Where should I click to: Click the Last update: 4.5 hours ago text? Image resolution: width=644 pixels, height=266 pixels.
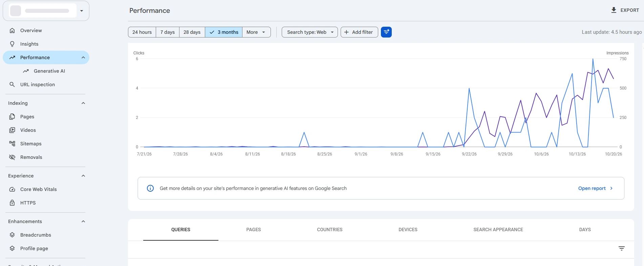coord(612,32)
